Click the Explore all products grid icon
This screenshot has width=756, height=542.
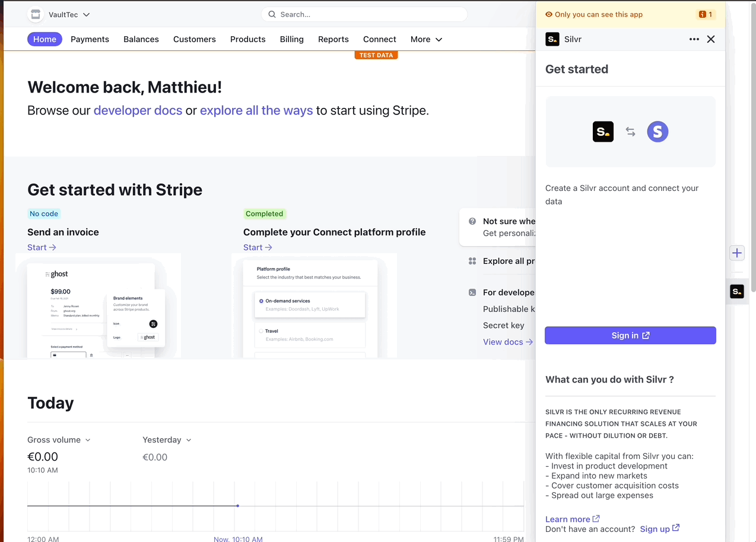[472, 261]
